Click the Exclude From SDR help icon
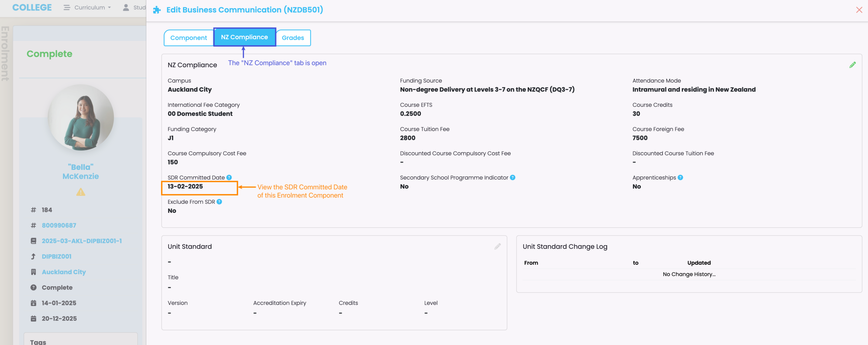 (x=219, y=202)
